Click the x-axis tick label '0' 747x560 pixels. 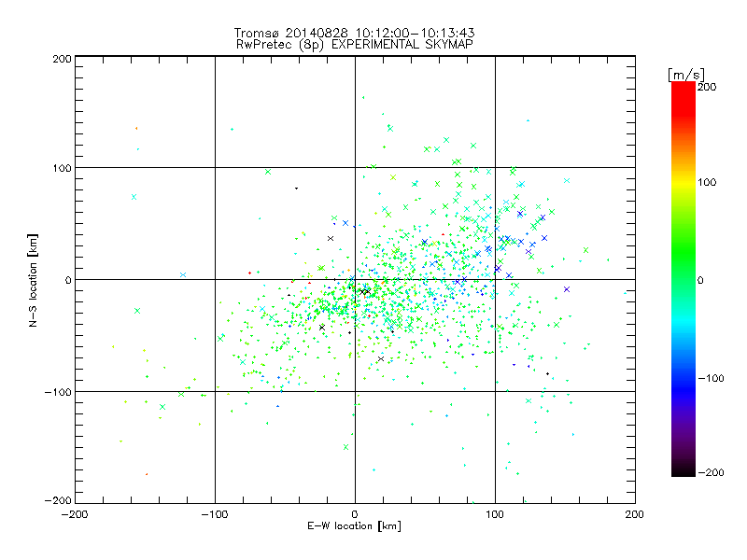tap(355, 514)
